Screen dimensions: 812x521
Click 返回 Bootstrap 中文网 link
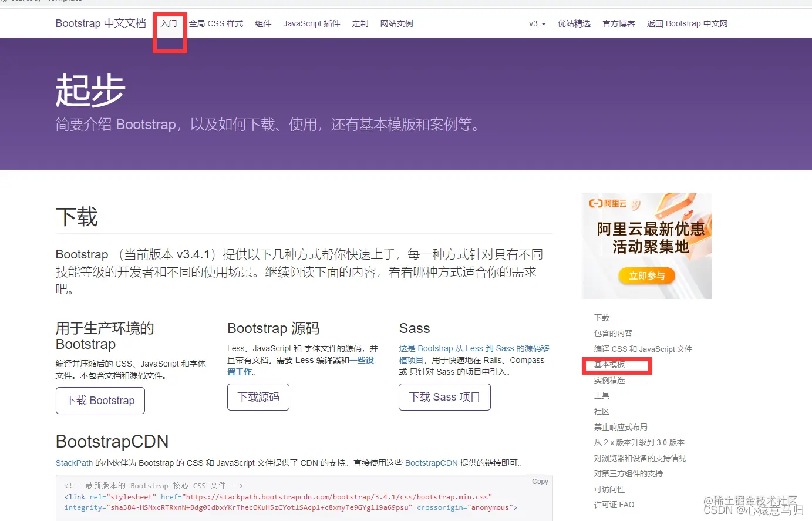coord(687,23)
